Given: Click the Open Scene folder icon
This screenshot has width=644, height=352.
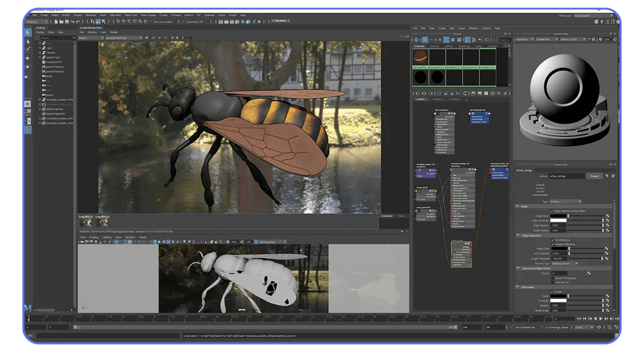Looking at the screenshot, I should click(61, 21).
